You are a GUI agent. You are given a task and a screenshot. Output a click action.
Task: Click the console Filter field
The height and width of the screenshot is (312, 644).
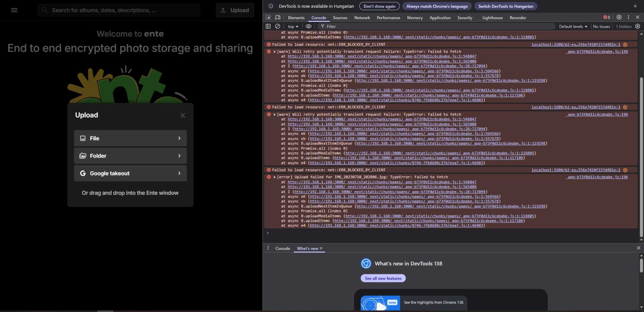[436, 26]
